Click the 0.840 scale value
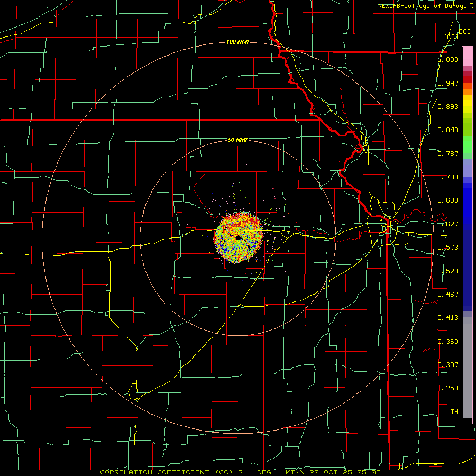Screen dimensions: 476x476 [448, 130]
